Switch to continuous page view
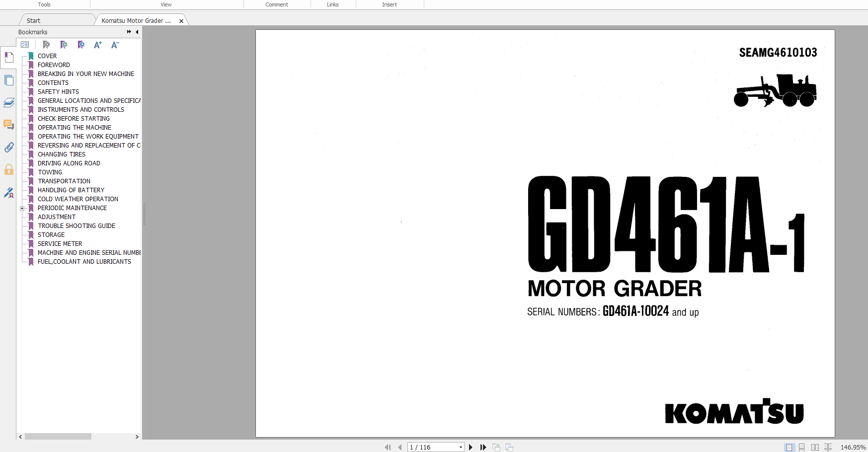Viewport: 868px width, 452px height. [x=802, y=448]
